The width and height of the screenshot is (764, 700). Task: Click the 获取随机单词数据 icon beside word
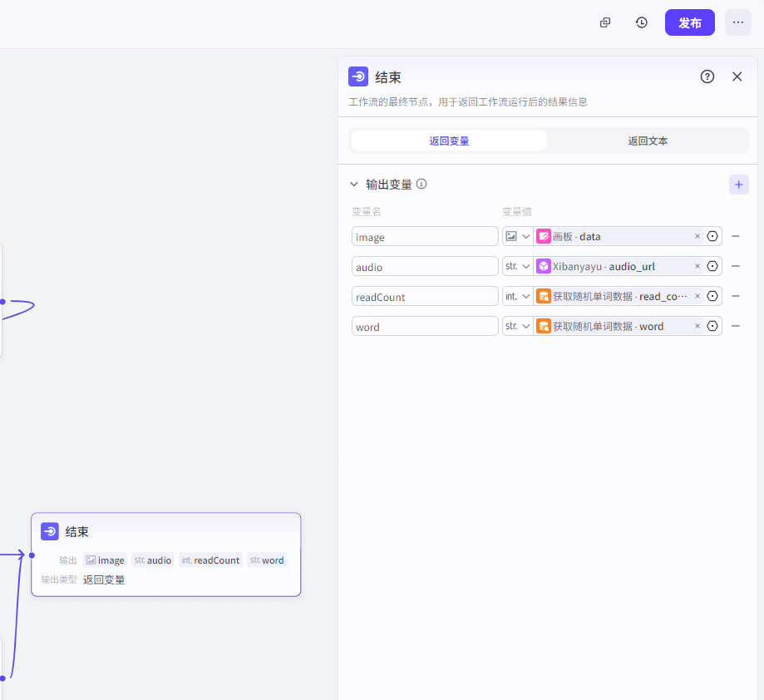543,326
